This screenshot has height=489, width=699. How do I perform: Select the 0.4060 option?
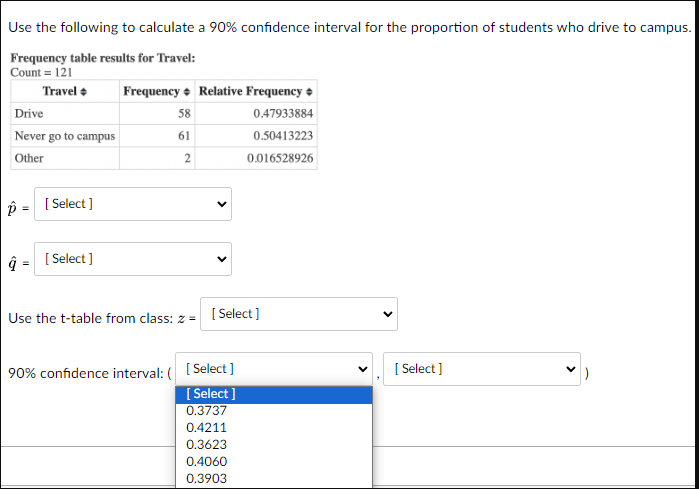pyautogui.click(x=207, y=462)
